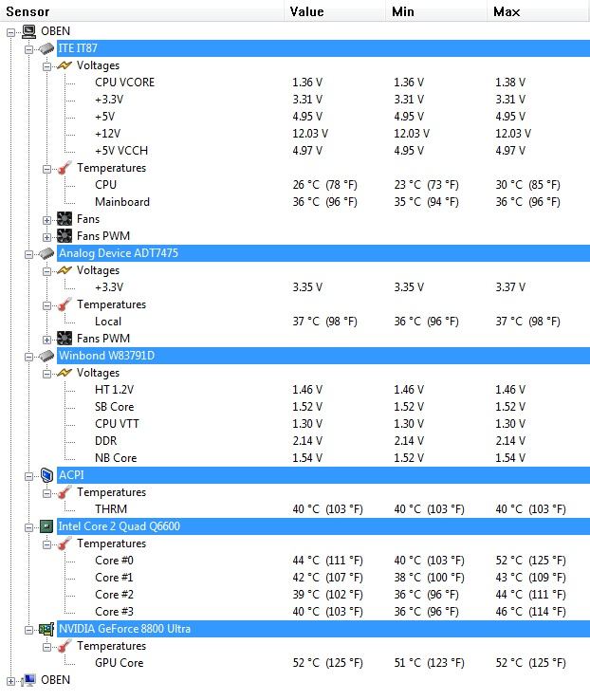Click the thermometer icon under Analog Device ADT7475
This screenshot has width=590, height=700.
65,304
